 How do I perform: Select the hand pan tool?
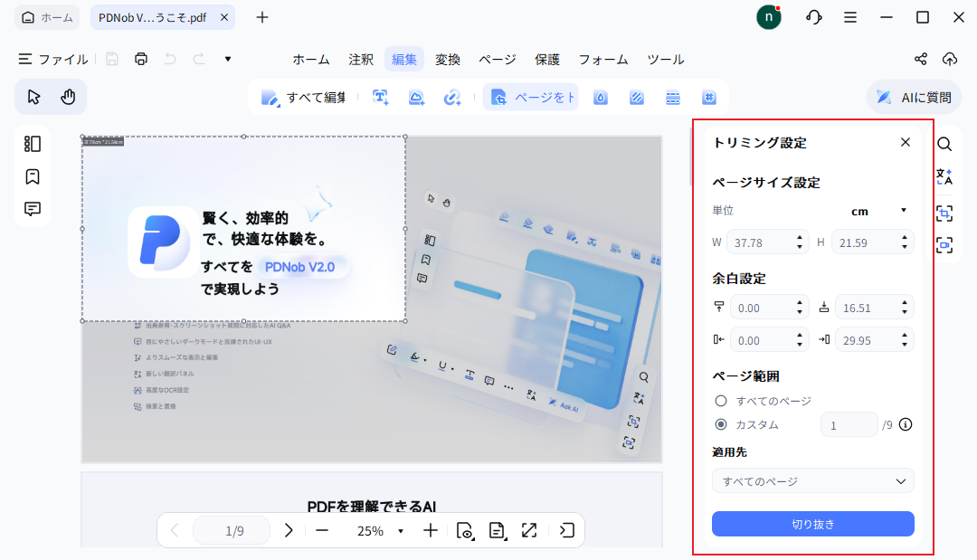[68, 97]
